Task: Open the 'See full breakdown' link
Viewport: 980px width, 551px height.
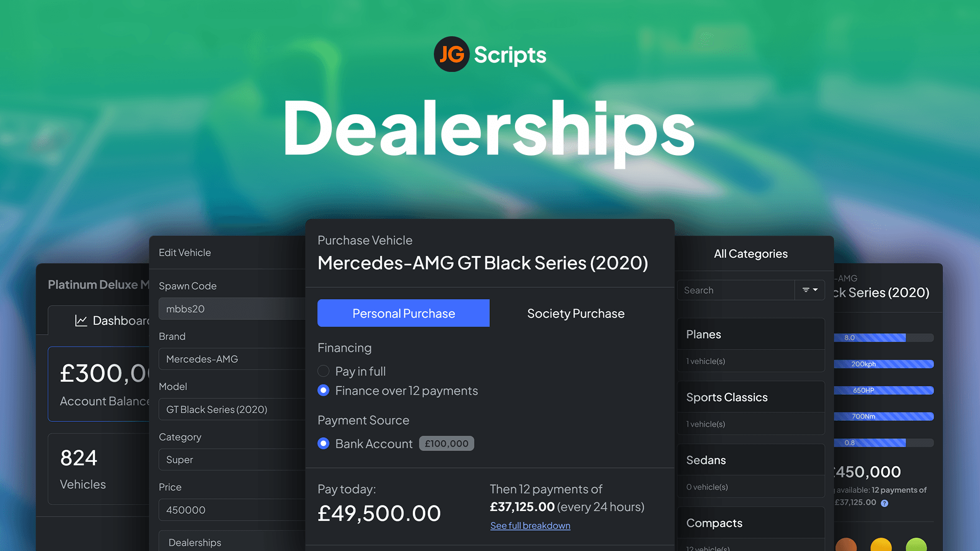Action: coord(530,525)
